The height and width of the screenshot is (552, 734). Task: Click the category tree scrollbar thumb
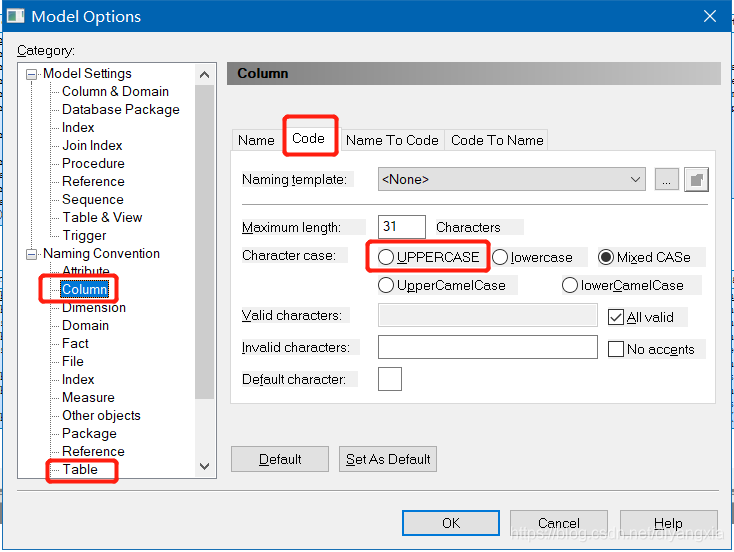205,242
